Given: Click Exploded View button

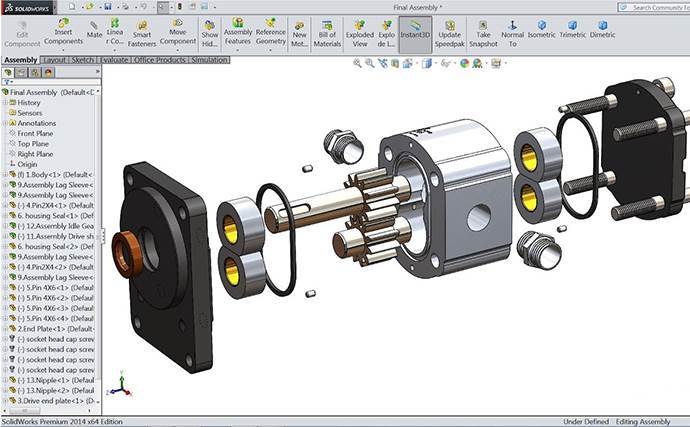Looking at the screenshot, I should pyautogui.click(x=358, y=31).
